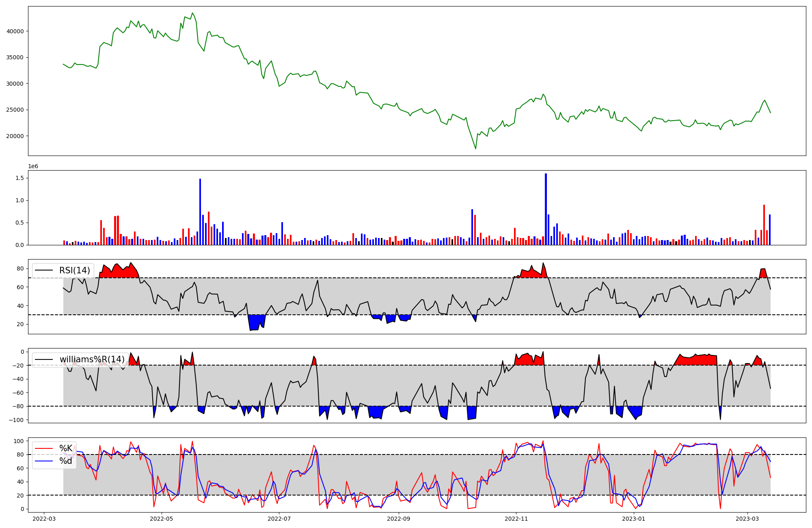Screen dimensions: 812x528
Task: Select the %d legend text
Action: (x=66, y=461)
